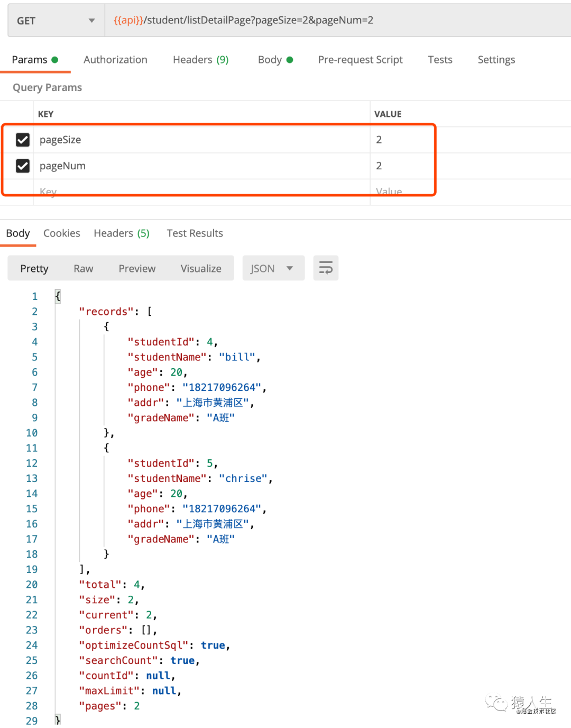Open the Settings tab
The width and height of the screenshot is (571, 728).
pos(496,60)
